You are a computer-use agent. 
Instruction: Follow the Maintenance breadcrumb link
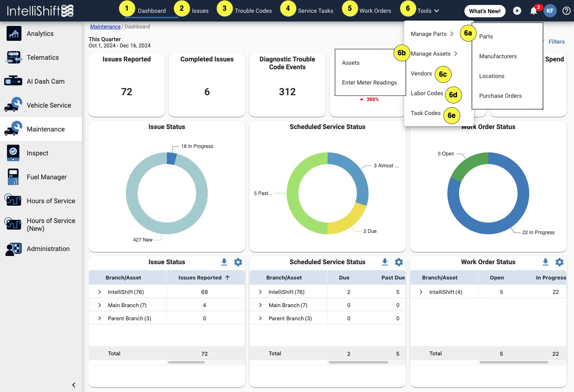tap(105, 26)
